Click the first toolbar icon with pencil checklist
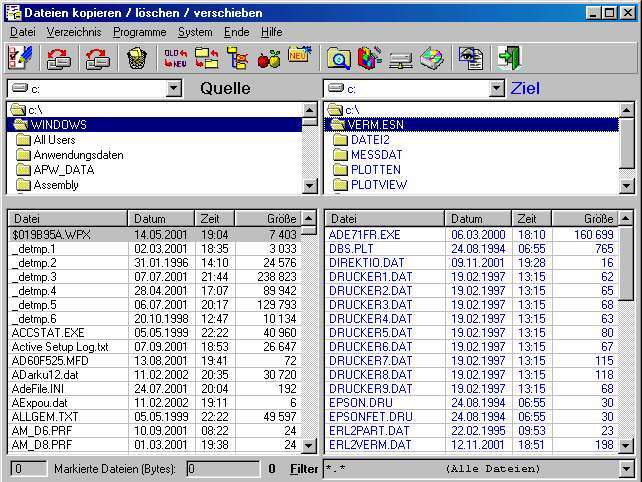The height and width of the screenshot is (482, 642). coord(20,59)
